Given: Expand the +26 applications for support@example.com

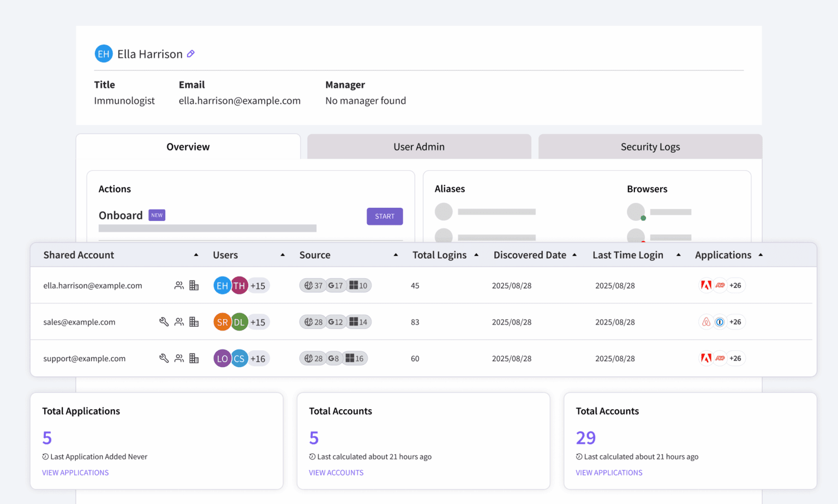Looking at the screenshot, I should [735, 358].
